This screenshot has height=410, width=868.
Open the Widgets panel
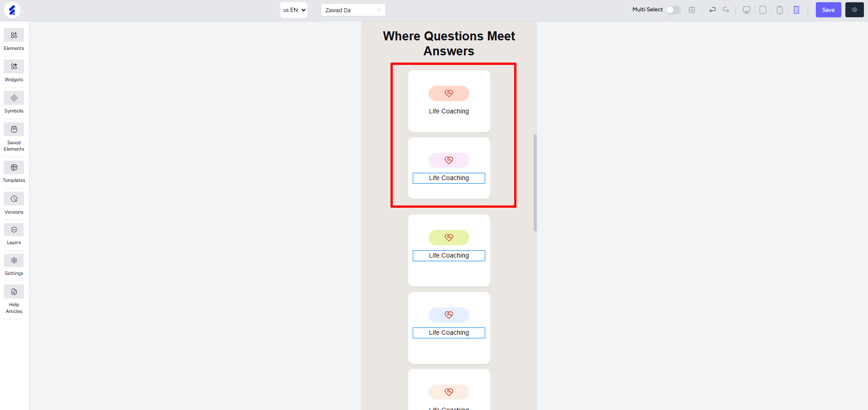pos(14,71)
